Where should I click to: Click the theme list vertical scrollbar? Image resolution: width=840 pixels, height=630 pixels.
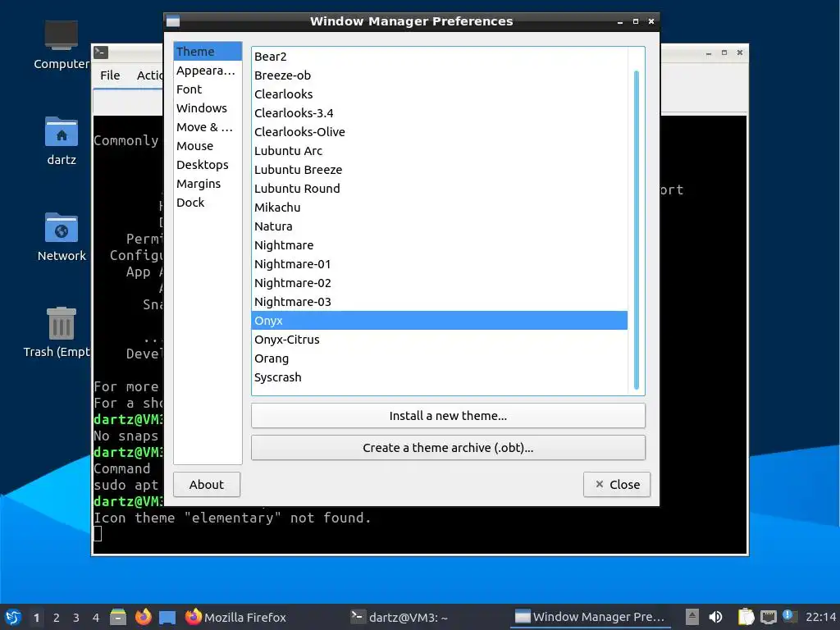tap(636, 230)
